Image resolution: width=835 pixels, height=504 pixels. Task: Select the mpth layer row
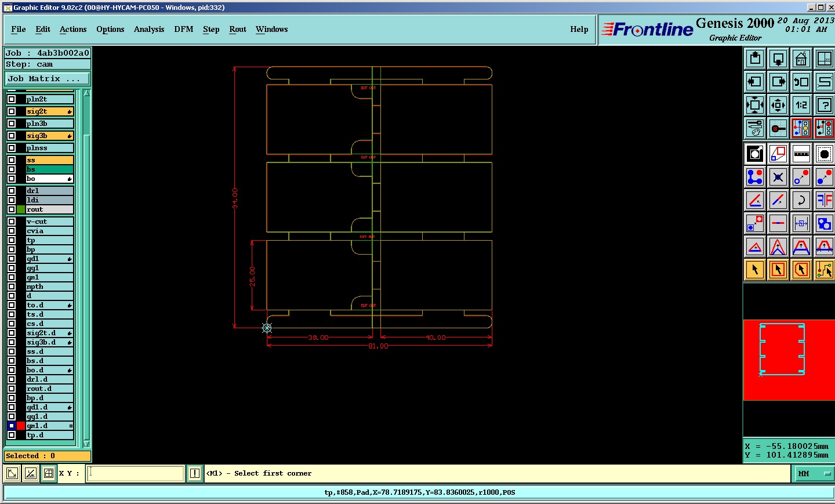[50, 287]
